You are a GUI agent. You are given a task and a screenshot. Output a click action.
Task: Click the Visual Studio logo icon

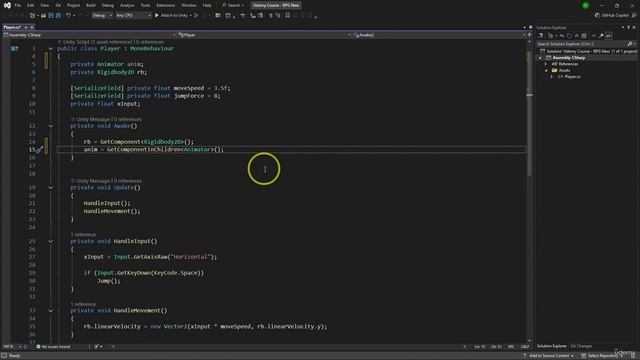pyautogui.click(x=7, y=5)
